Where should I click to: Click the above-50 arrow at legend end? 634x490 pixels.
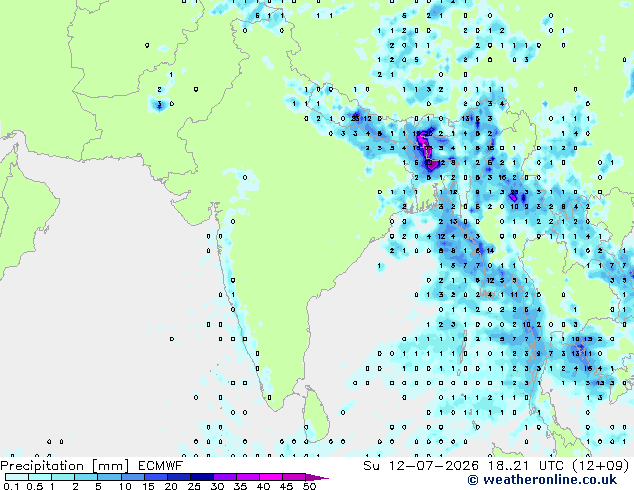317,477
